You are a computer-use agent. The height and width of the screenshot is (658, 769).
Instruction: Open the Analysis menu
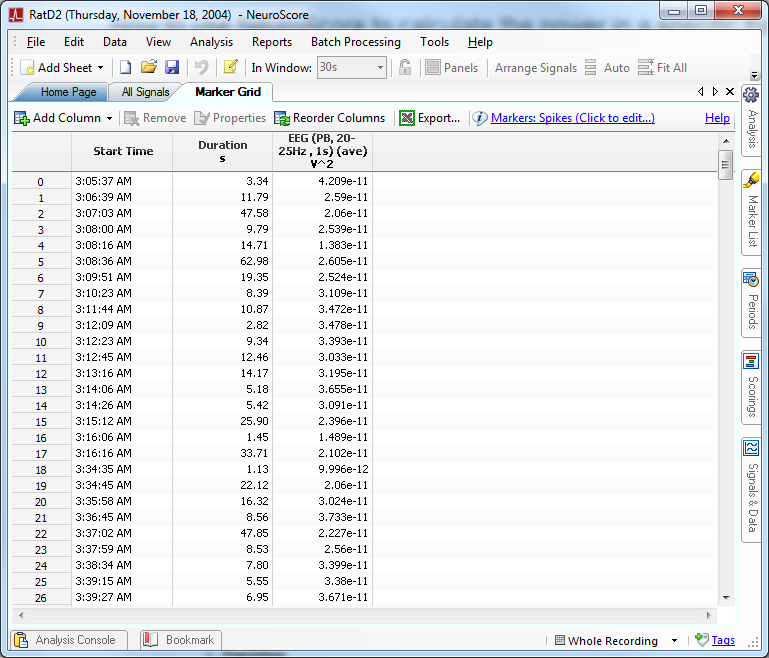[x=211, y=42]
